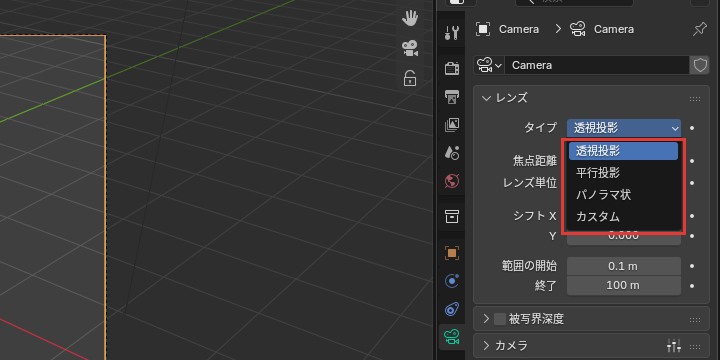Open the Camera data properties tab
Screen dimensions: 720x360
click(x=452, y=337)
